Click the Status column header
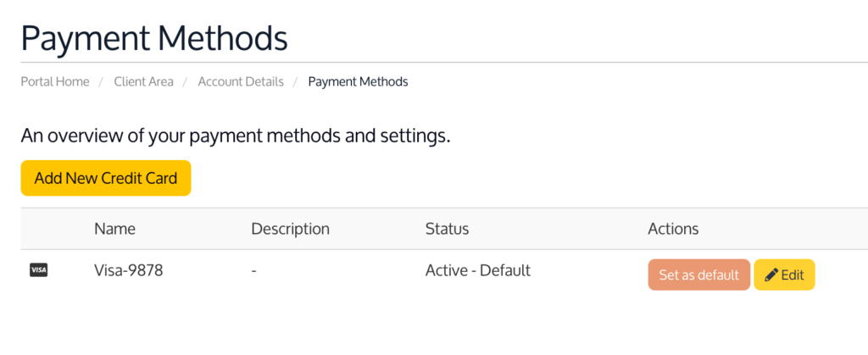The height and width of the screenshot is (355, 868). (x=447, y=229)
